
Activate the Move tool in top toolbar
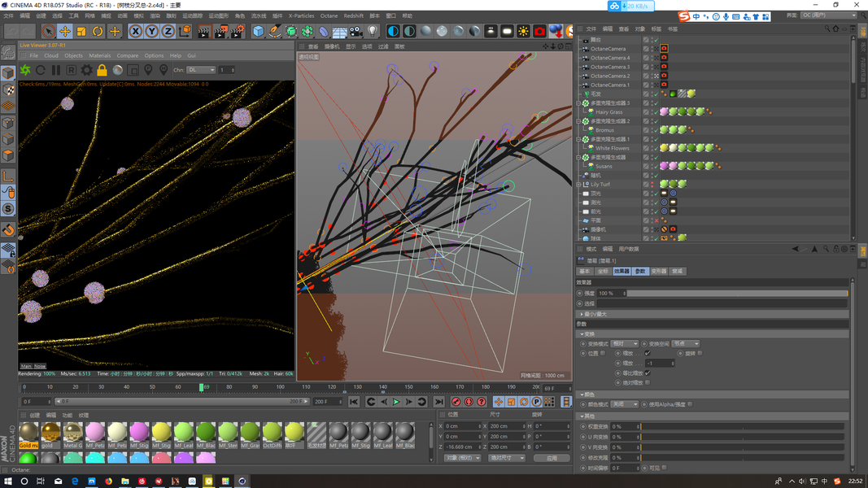65,32
